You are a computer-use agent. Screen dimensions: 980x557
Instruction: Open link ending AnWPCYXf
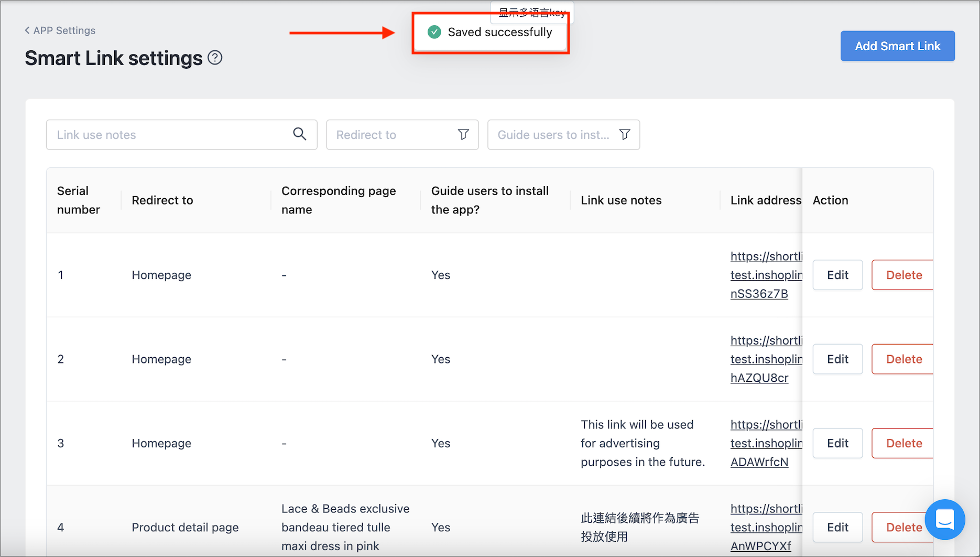tap(766, 527)
